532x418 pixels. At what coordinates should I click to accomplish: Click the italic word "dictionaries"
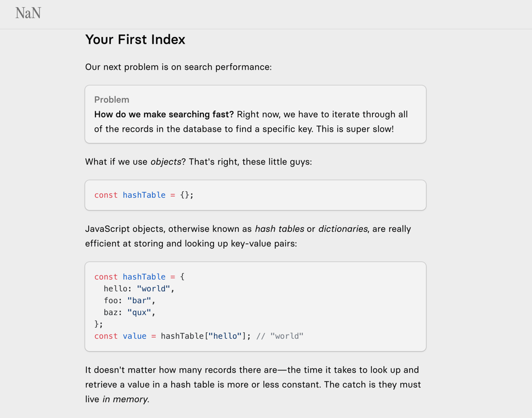(342, 229)
